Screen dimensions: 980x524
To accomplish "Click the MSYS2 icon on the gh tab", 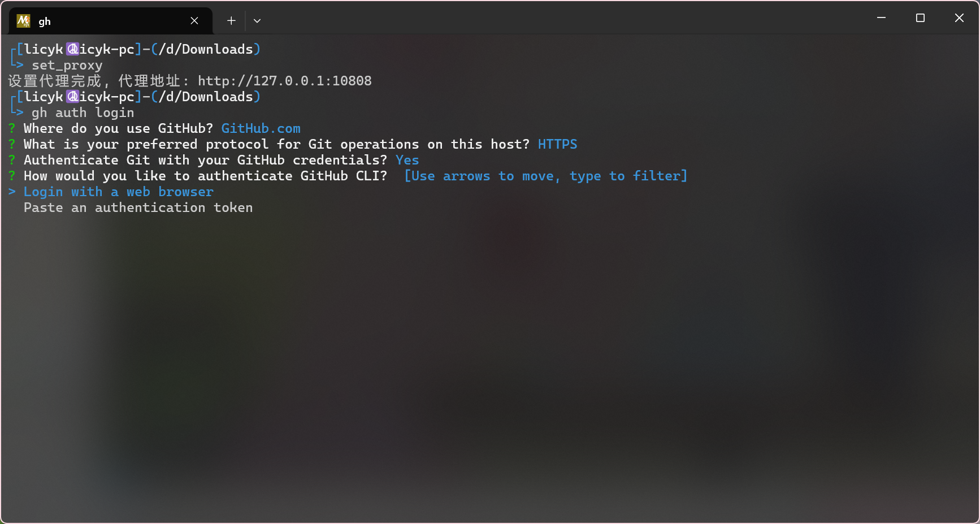I will (x=23, y=21).
